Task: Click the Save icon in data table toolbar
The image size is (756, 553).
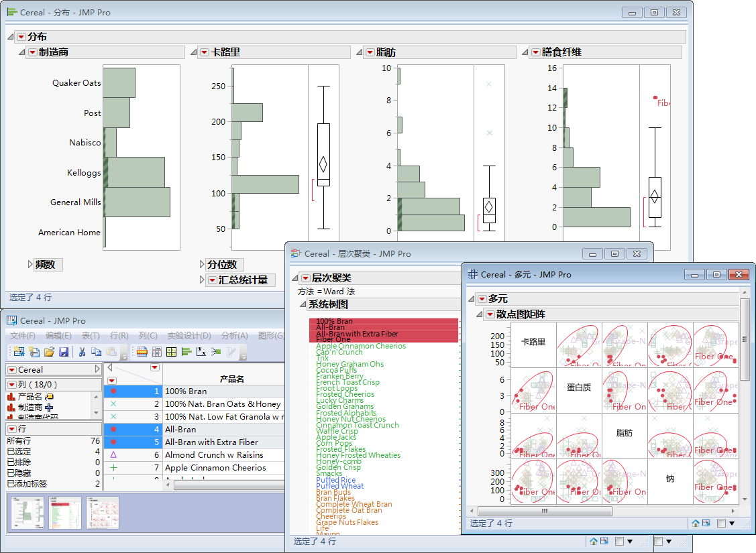Action: tap(64, 352)
